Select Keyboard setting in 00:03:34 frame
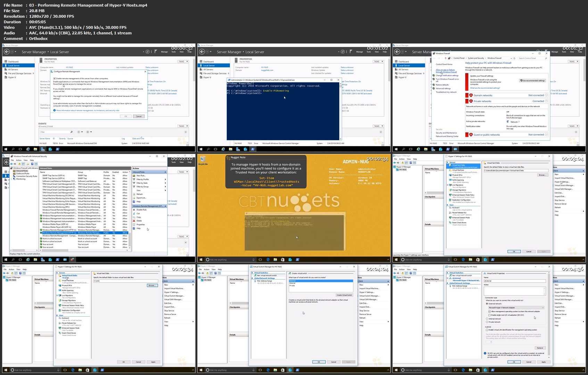This screenshot has width=588, height=375. click(x=65, y=318)
